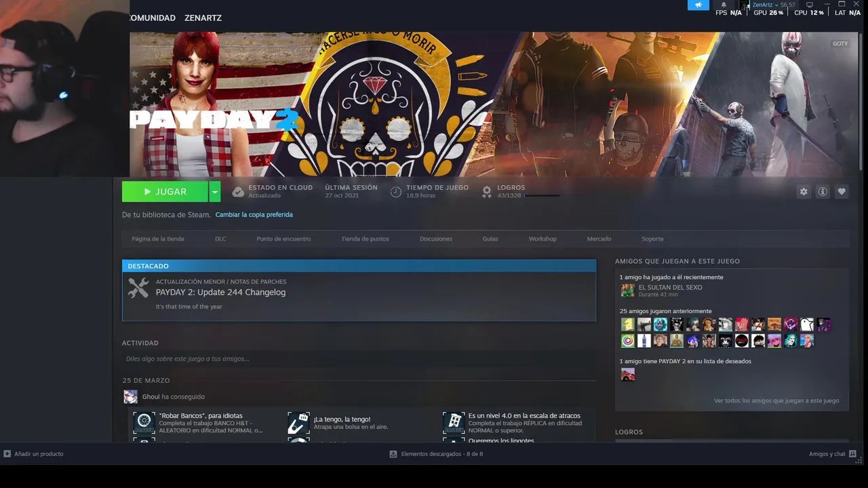Image resolution: width=868 pixels, height=488 pixels.
Task: Open the Mercado tab
Action: (x=599, y=239)
